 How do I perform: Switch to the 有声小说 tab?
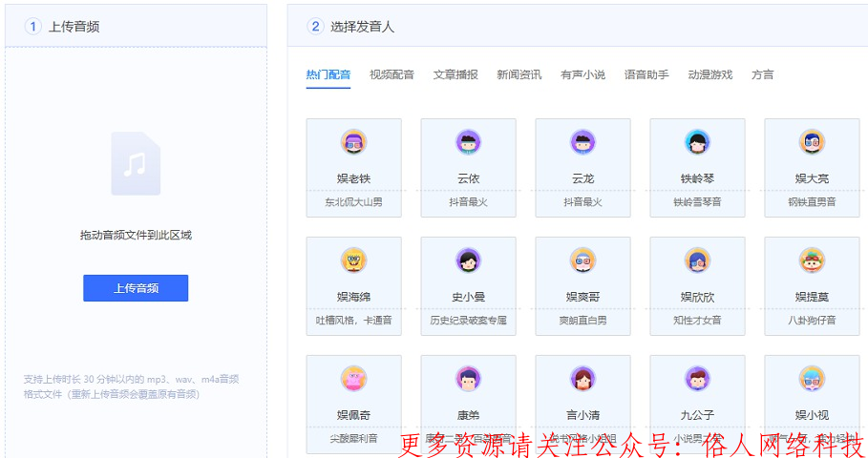point(582,74)
